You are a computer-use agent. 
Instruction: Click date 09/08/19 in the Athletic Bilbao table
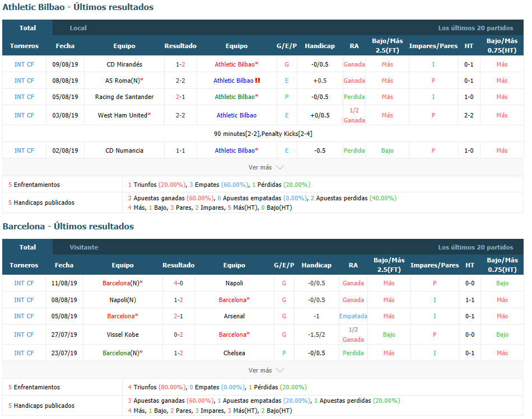[65, 64]
